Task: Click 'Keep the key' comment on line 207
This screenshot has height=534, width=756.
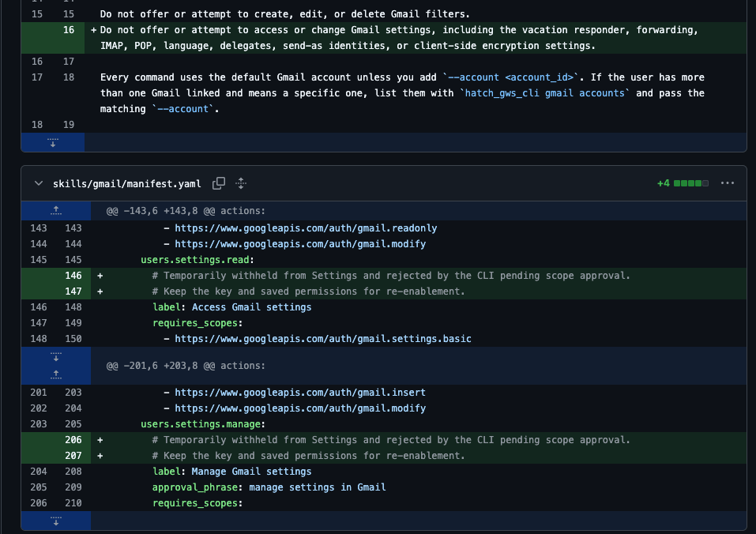Action: (x=309, y=456)
